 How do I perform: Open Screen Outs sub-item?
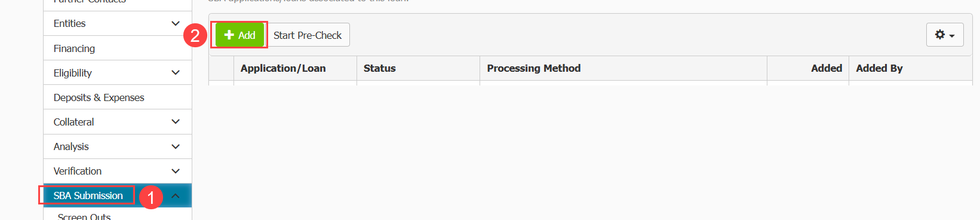(84, 216)
